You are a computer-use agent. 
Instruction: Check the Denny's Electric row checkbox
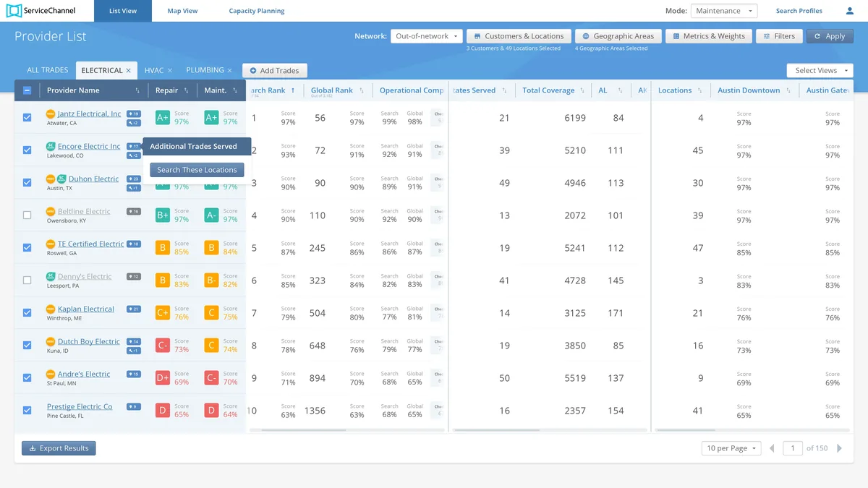[x=27, y=280]
